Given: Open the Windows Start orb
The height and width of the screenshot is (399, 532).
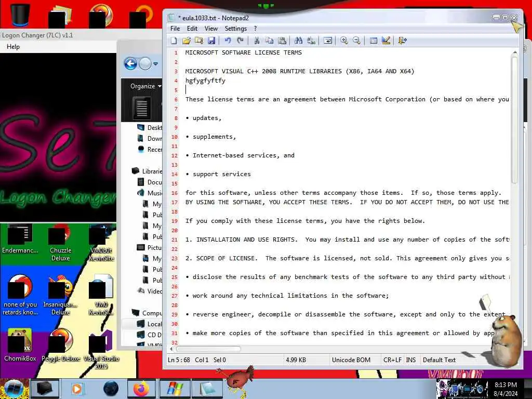Looking at the screenshot, I should tap(14, 389).
